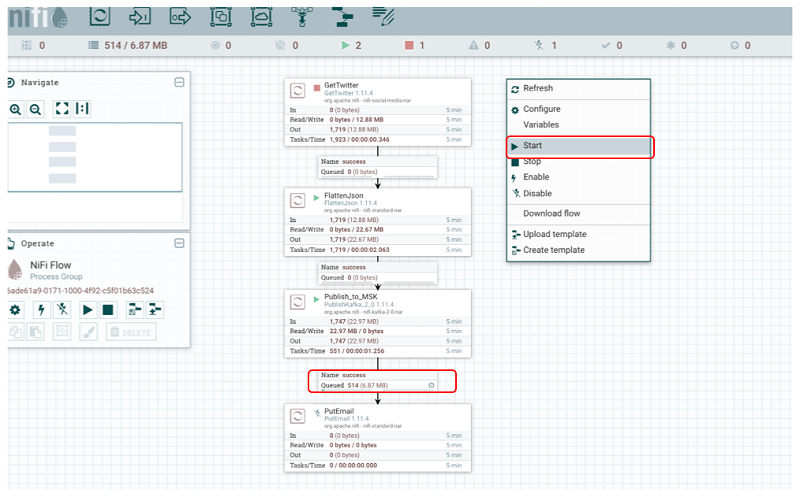
Task: Click the create template icon in Operate
Action: [134, 309]
